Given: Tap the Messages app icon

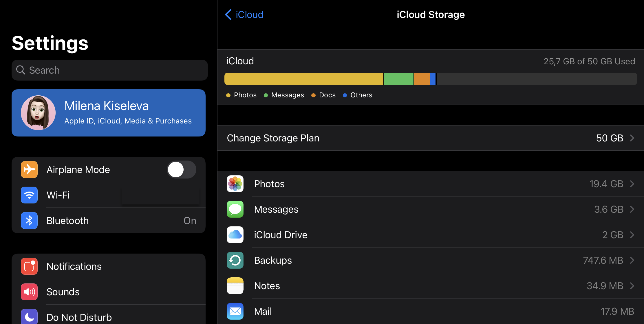Looking at the screenshot, I should 235,209.
